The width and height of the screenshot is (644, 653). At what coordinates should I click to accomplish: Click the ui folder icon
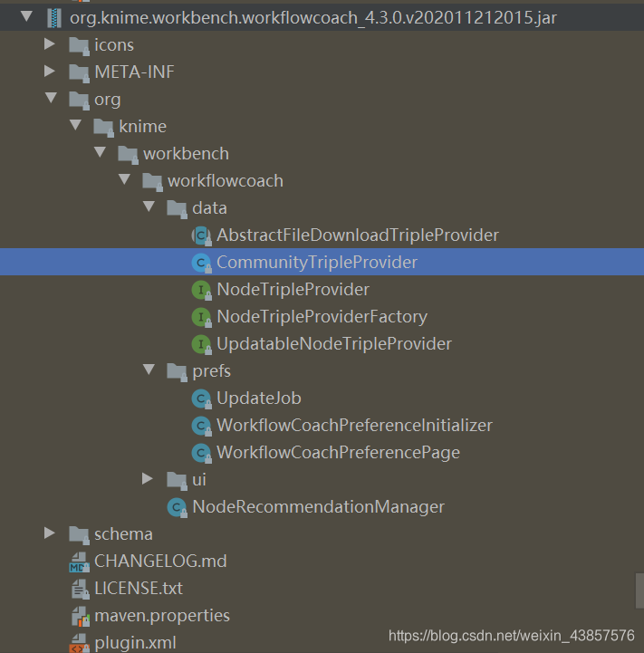coord(177,481)
